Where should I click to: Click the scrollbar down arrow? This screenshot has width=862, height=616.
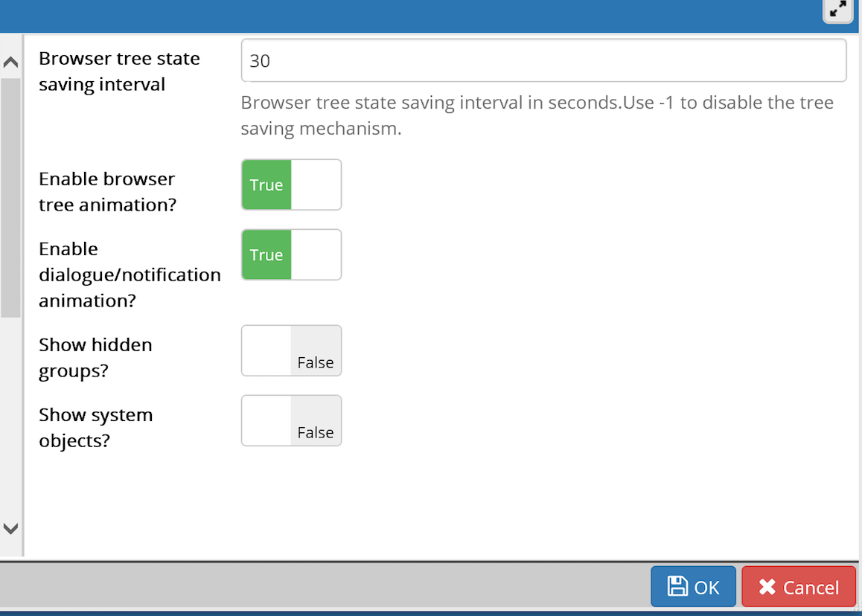[10, 528]
